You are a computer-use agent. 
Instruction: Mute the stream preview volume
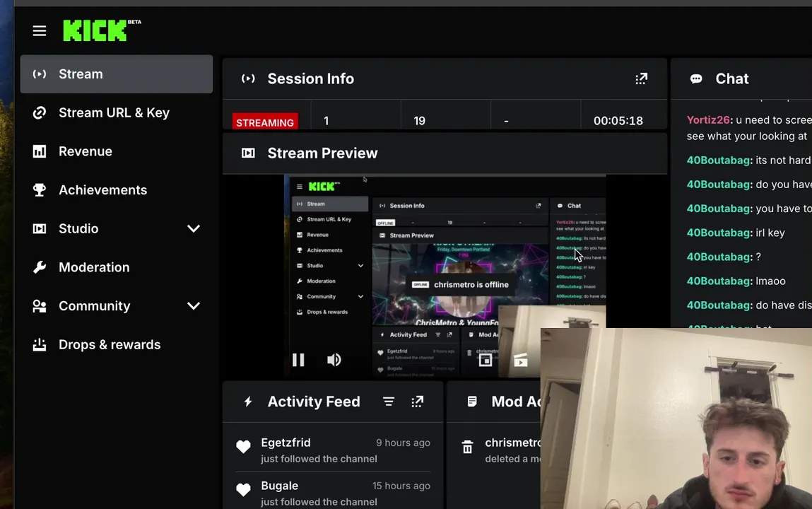pyautogui.click(x=334, y=360)
